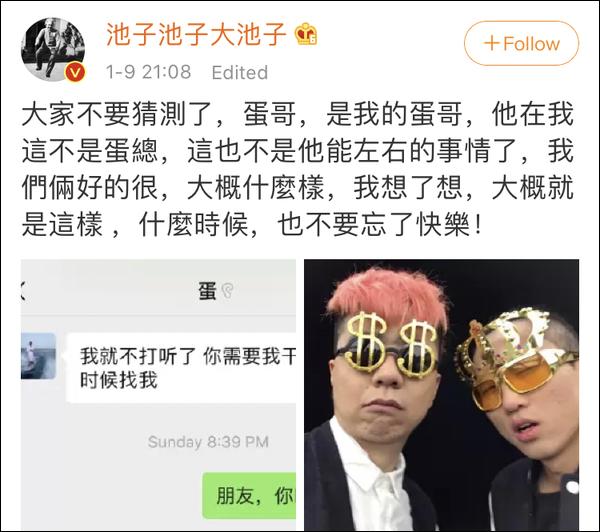Open the sunglasses selfie photo

point(441,395)
